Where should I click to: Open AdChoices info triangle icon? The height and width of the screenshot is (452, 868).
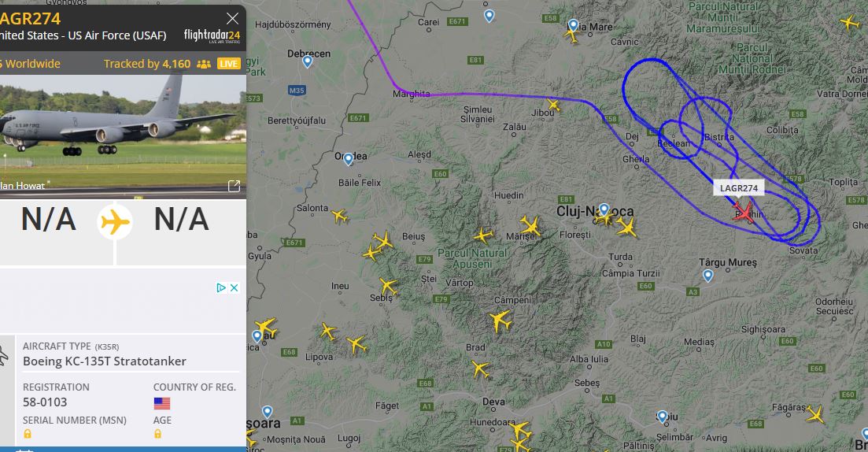(221, 287)
